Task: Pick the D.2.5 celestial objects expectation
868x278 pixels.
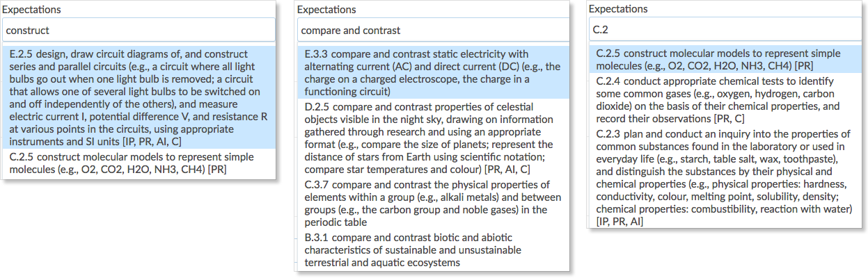Action: click(x=433, y=138)
